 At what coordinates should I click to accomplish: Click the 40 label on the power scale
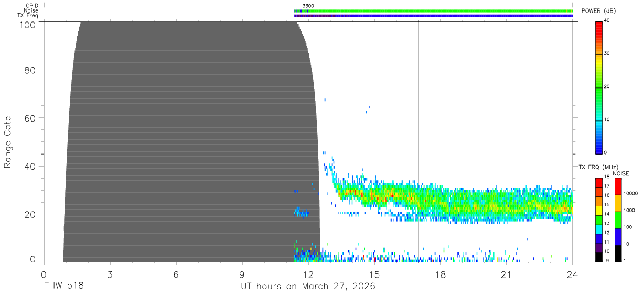[607, 21]
